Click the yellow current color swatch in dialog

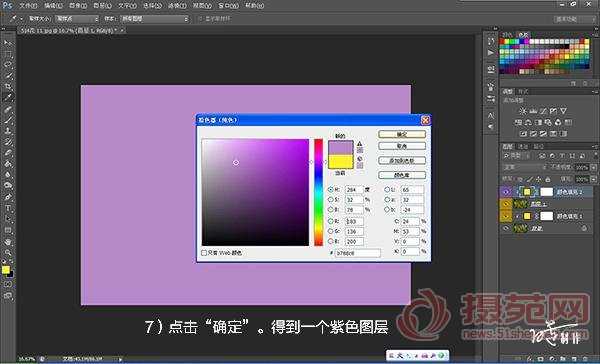[x=341, y=162]
